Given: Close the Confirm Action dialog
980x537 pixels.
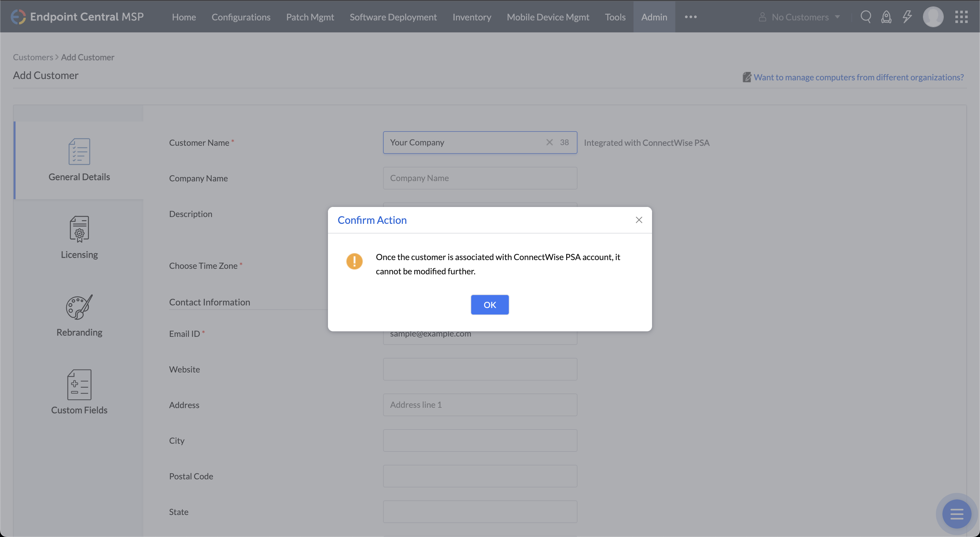Looking at the screenshot, I should pos(639,220).
